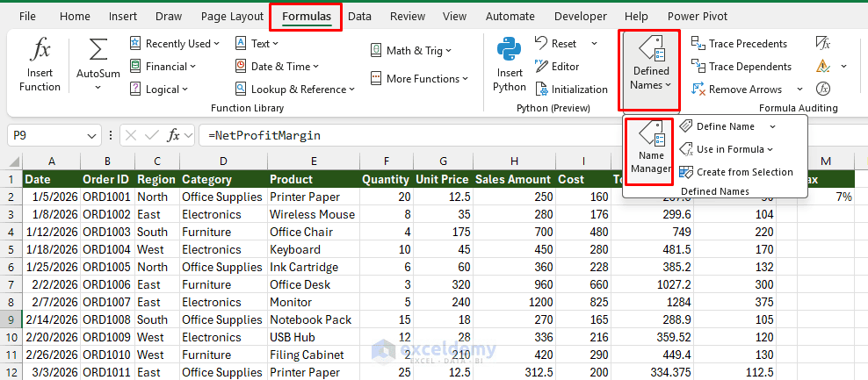
Task: Click the Insert Python icon
Action: [x=509, y=51]
